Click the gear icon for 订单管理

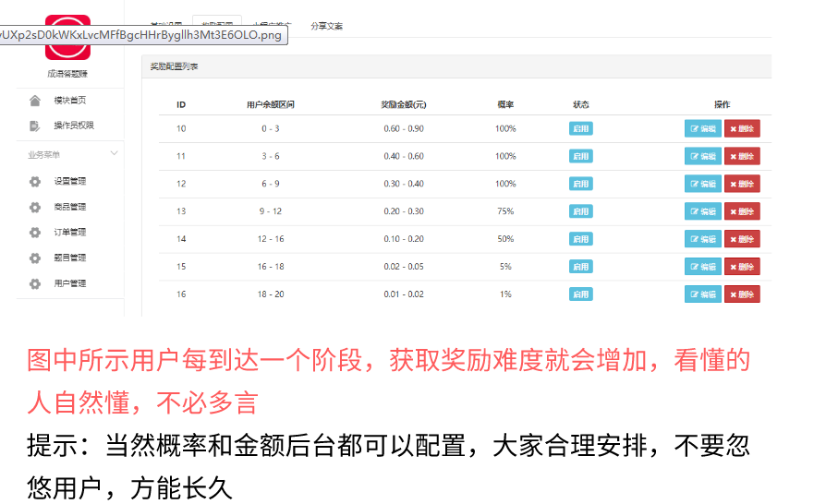(x=35, y=233)
